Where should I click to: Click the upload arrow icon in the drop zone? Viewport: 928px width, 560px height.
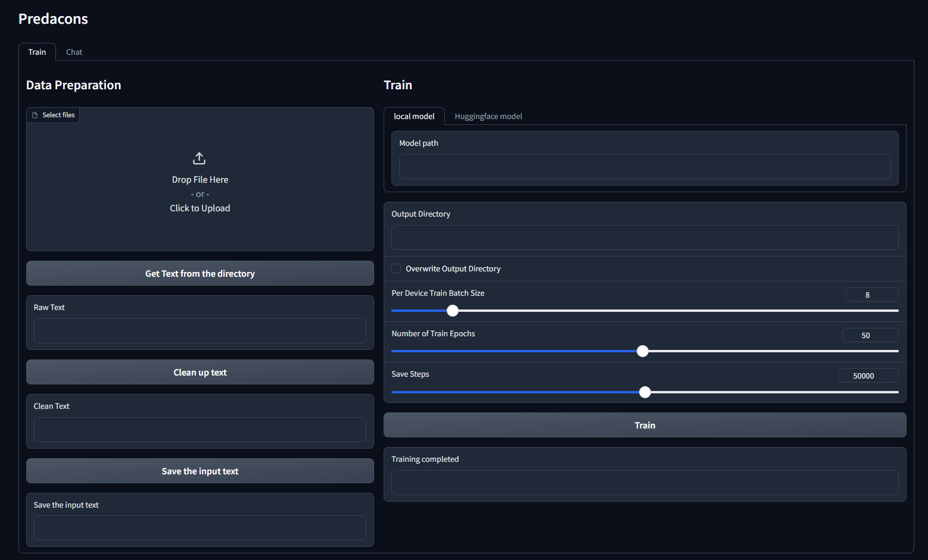coord(199,158)
